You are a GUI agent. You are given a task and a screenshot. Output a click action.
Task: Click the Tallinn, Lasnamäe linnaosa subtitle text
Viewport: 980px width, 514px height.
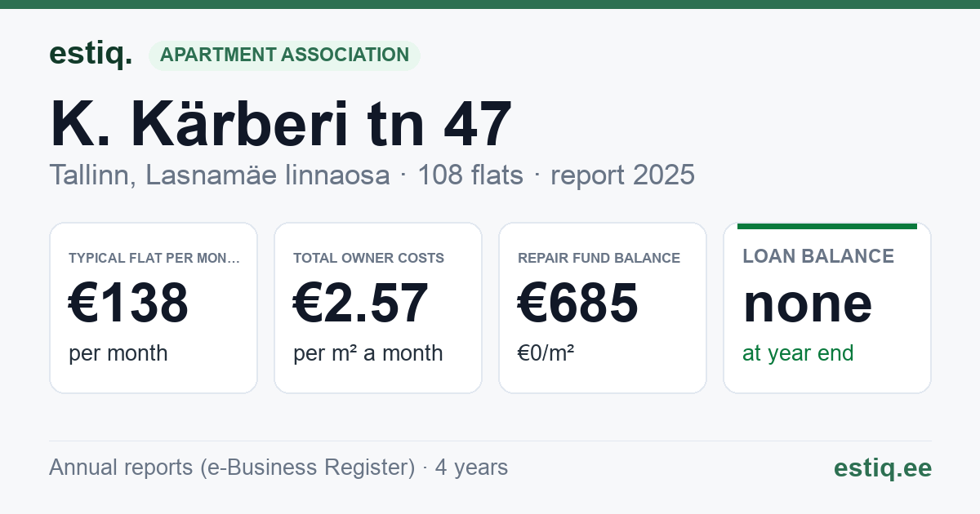click(220, 175)
